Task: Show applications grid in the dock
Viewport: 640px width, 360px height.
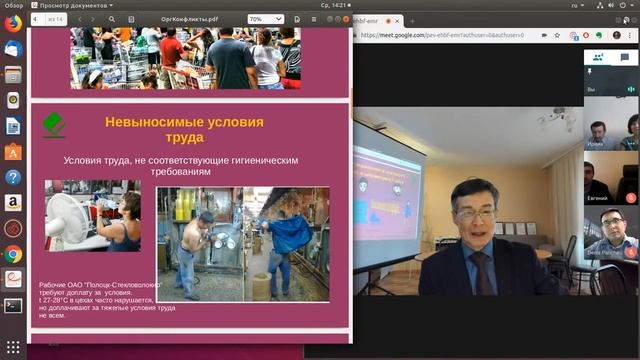Action: click(13, 347)
